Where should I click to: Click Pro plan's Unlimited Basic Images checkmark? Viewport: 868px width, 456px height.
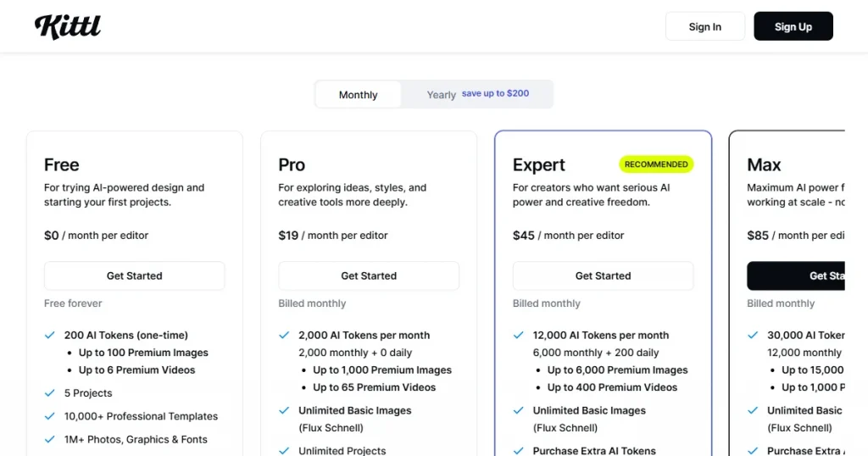[284, 410]
